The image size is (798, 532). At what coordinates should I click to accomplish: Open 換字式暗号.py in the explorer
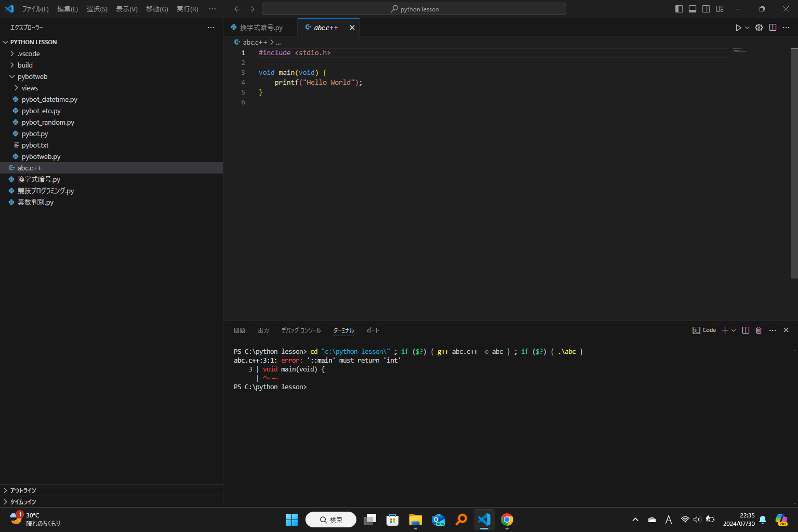[x=112, y=179]
